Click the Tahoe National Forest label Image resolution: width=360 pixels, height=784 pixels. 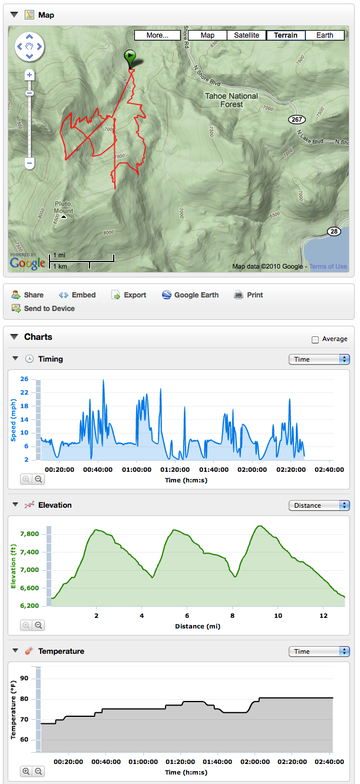click(x=231, y=100)
